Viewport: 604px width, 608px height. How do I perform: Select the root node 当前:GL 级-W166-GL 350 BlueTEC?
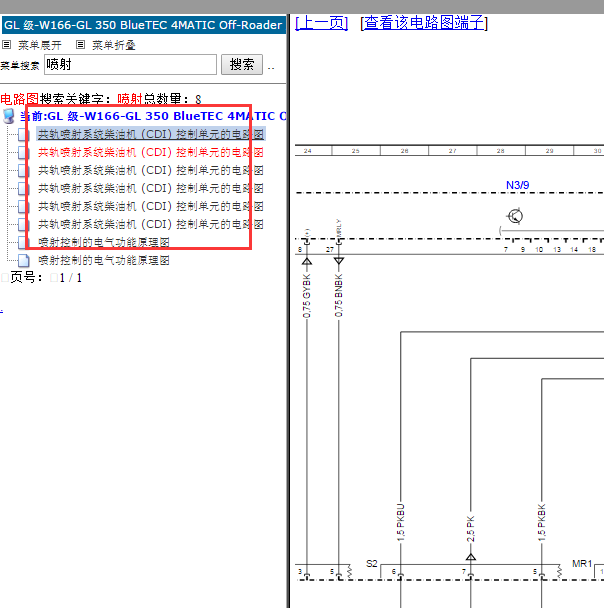(153, 116)
